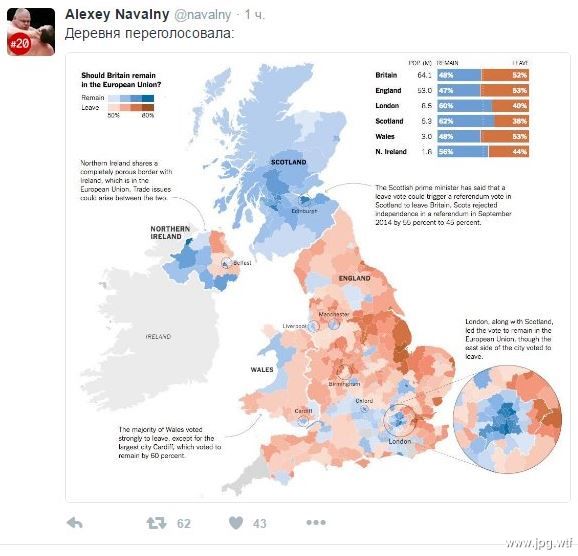Click the Belfast city marker
Screen dimensions: 578x556
click(226, 263)
